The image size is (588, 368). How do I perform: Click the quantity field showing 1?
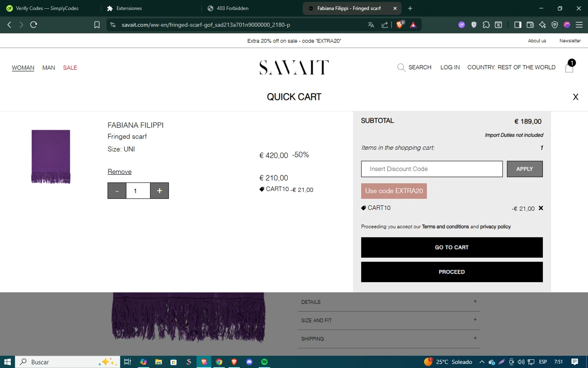pyautogui.click(x=138, y=191)
